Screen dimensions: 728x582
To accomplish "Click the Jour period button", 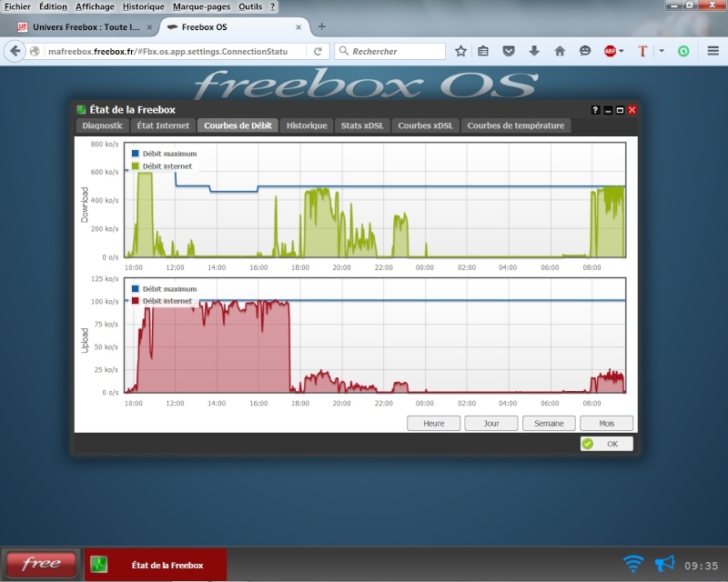I will 491,423.
